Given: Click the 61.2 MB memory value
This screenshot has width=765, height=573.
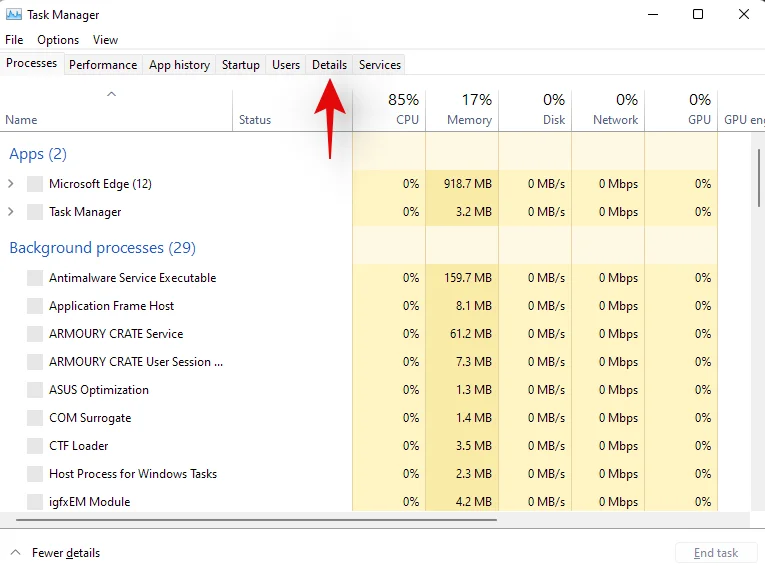Looking at the screenshot, I should point(470,334).
